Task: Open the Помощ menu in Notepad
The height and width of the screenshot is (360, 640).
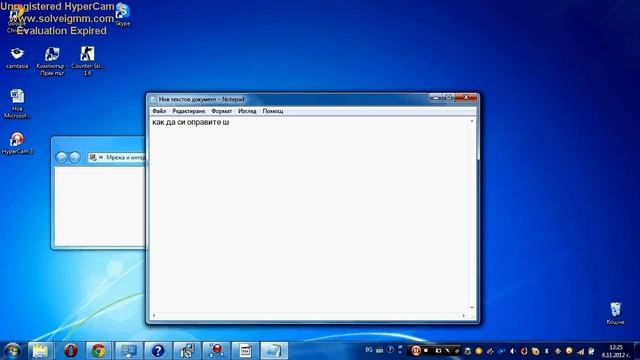Action: (273, 111)
